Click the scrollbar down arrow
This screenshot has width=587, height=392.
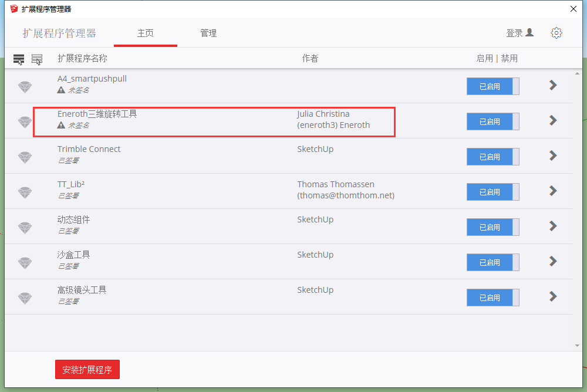click(x=577, y=346)
